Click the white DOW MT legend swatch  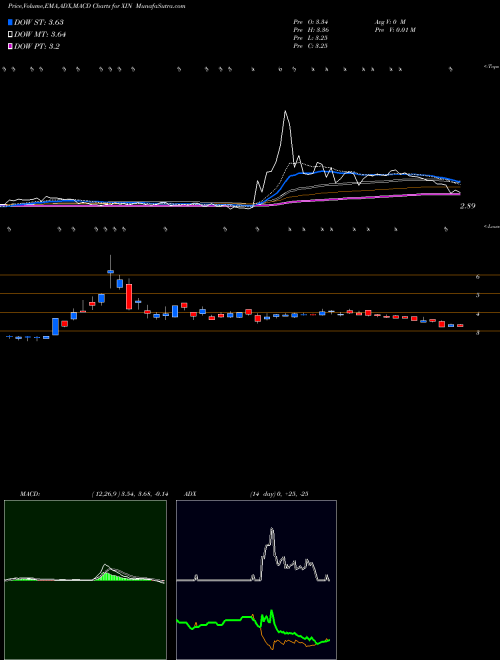click(x=10, y=34)
